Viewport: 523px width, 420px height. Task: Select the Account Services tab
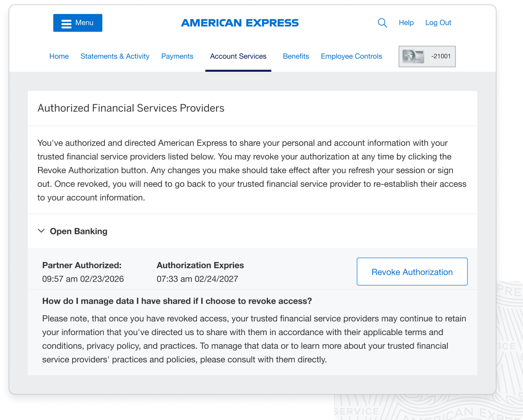(x=238, y=56)
